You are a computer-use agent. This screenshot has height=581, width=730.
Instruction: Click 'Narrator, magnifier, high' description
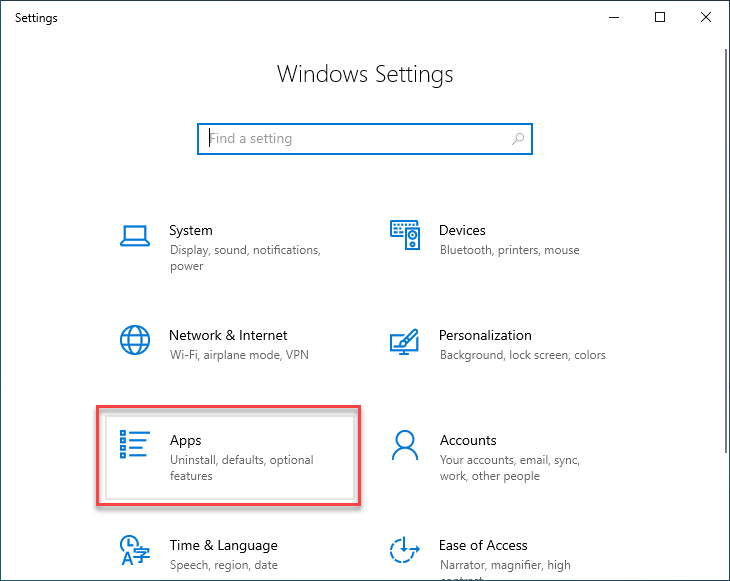tap(505, 565)
